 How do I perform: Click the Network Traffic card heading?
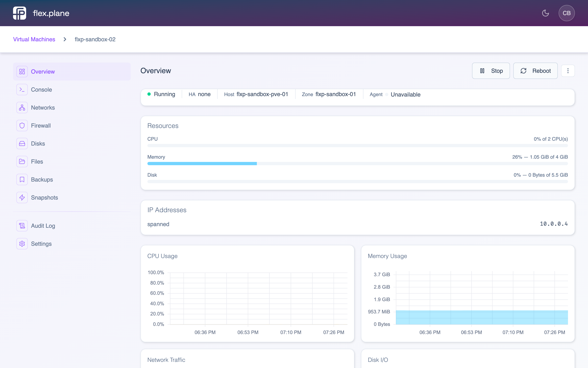(166, 360)
